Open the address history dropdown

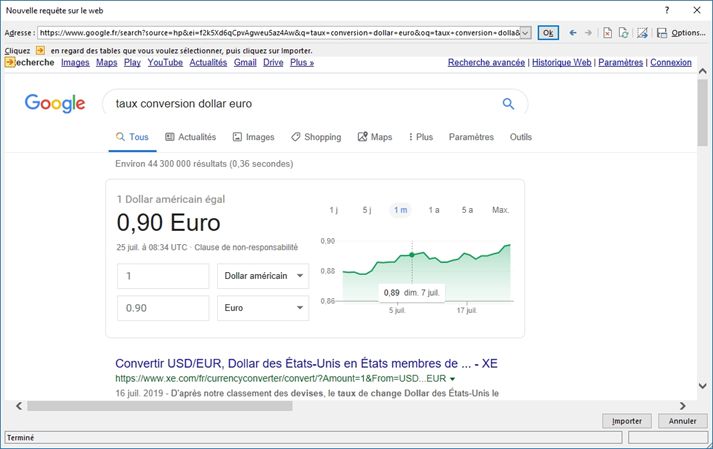pos(525,33)
